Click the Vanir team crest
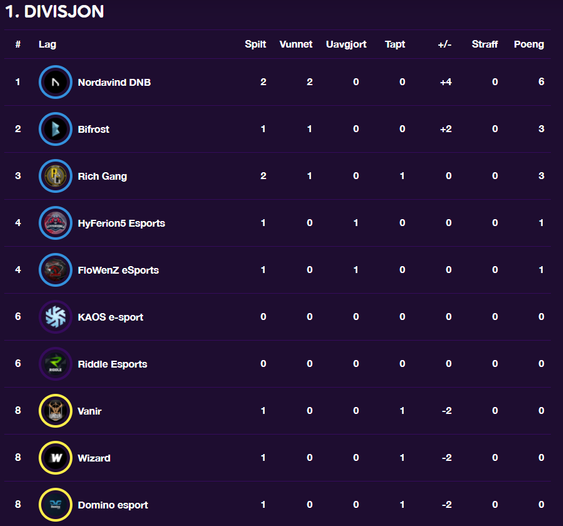563x526 pixels. pyautogui.click(x=55, y=411)
